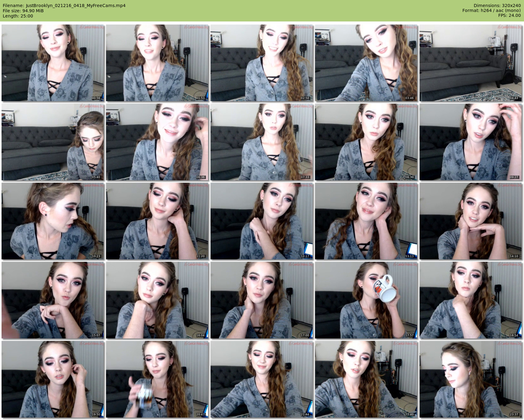The image size is (524, 420).
Task: Click the frame labeled 07:33
Action: pos(262,142)
